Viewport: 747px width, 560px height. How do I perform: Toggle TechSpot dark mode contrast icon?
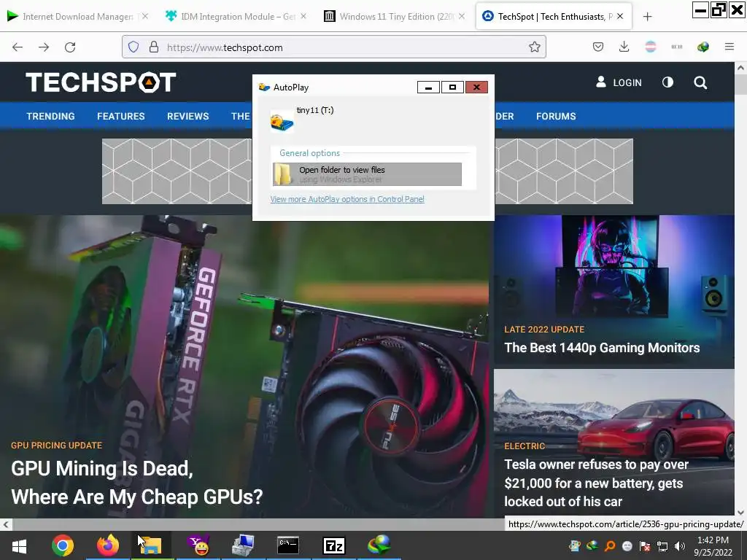pyautogui.click(x=667, y=82)
